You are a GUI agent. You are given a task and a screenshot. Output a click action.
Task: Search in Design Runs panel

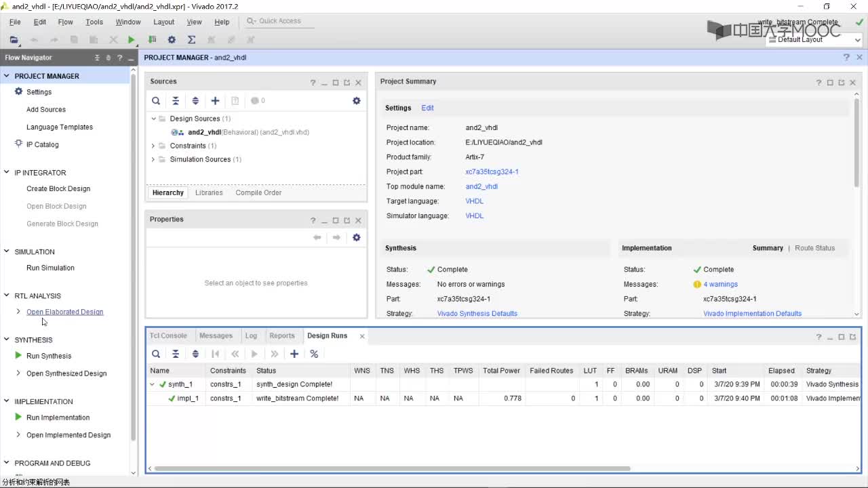pyautogui.click(x=156, y=354)
